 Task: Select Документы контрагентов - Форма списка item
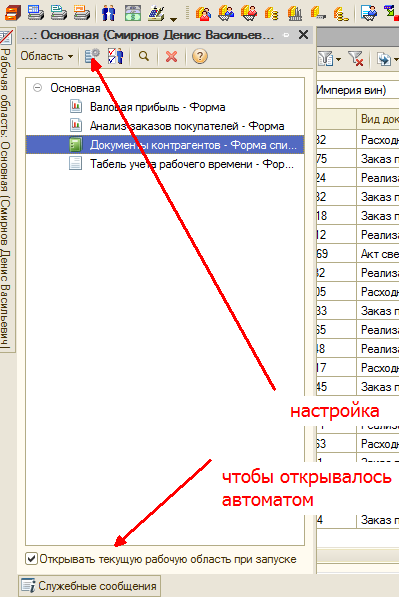coord(165,145)
